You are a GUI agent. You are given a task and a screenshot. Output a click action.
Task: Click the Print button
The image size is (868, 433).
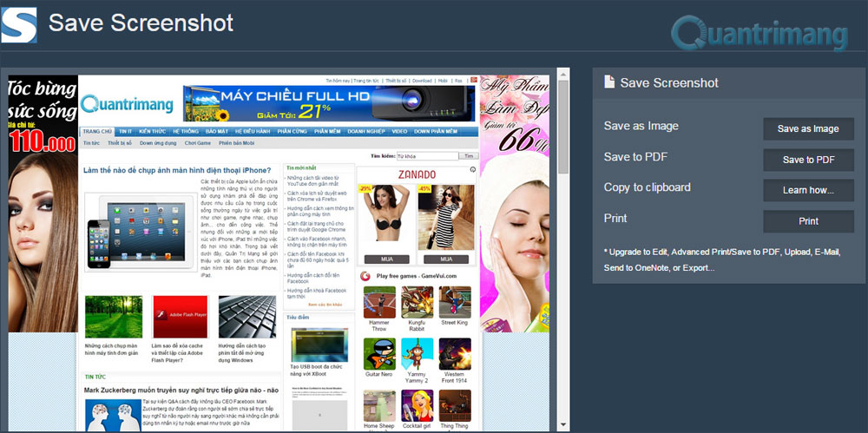click(808, 221)
